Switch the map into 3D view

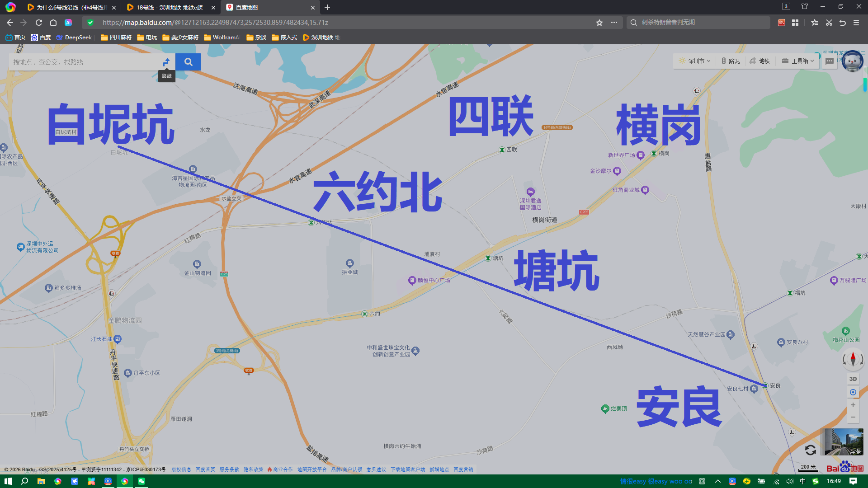click(x=853, y=379)
